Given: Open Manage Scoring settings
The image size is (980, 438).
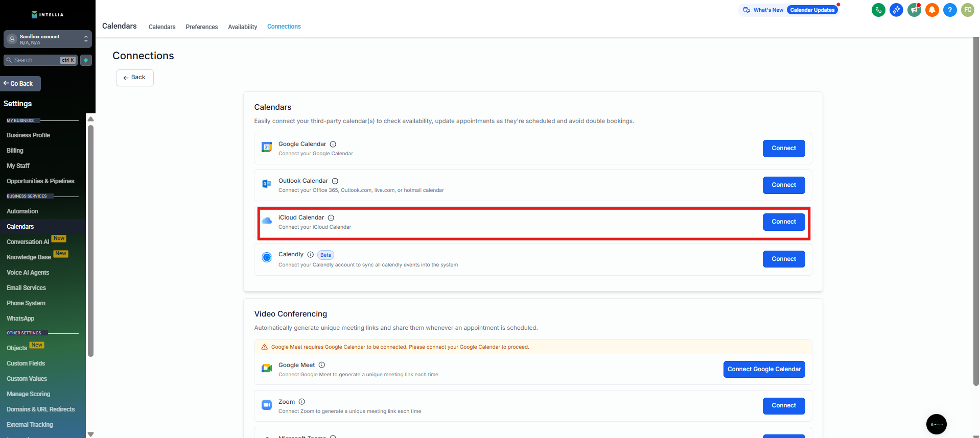Looking at the screenshot, I should [x=29, y=394].
